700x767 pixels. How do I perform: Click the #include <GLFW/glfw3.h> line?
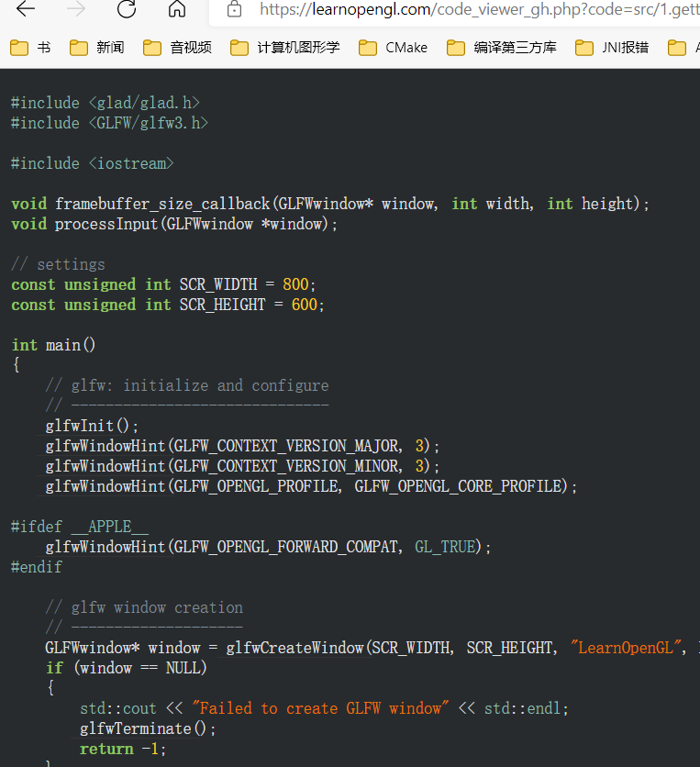tap(109, 123)
